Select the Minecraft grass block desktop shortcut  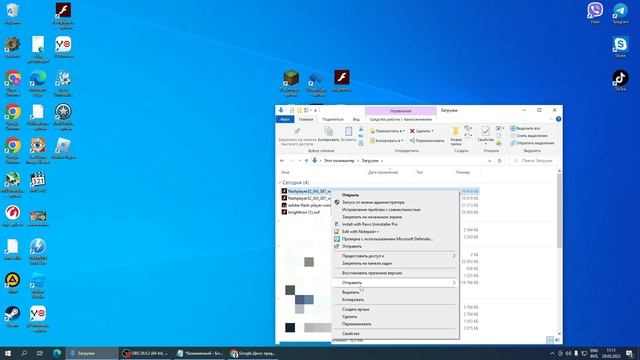[x=291, y=83]
